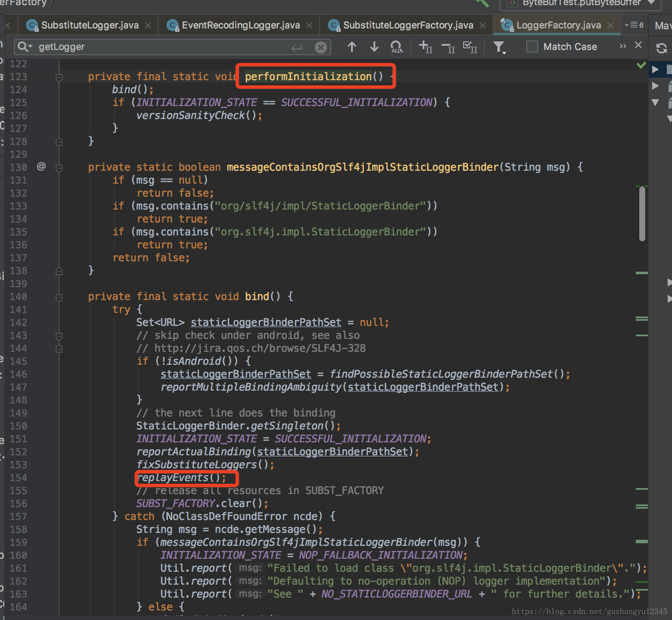Click line number 142 in the gutter
Image resolution: width=672 pixels, height=620 pixels.
pos(19,323)
